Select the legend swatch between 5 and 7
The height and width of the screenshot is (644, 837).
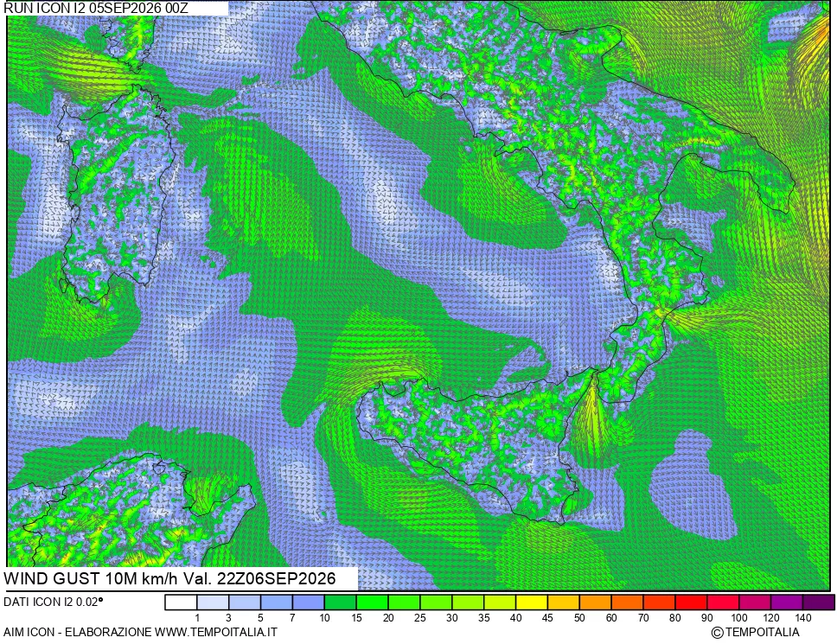pos(277,603)
